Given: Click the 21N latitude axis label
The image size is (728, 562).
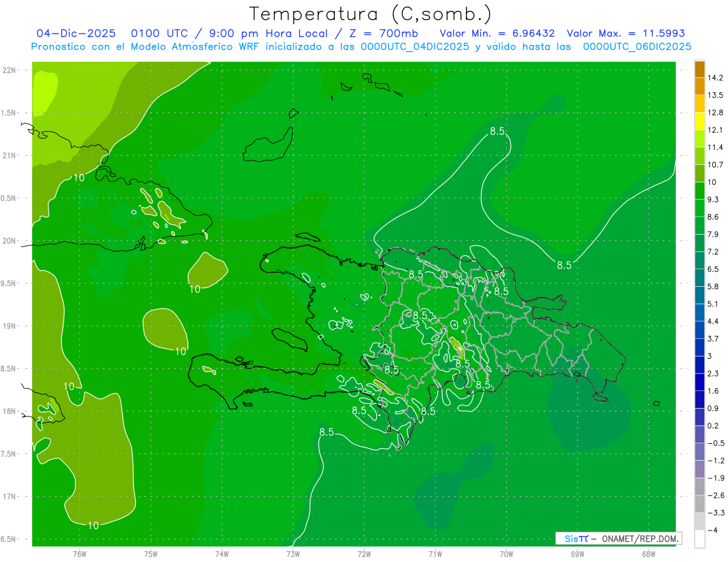Looking at the screenshot, I should (10, 155).
